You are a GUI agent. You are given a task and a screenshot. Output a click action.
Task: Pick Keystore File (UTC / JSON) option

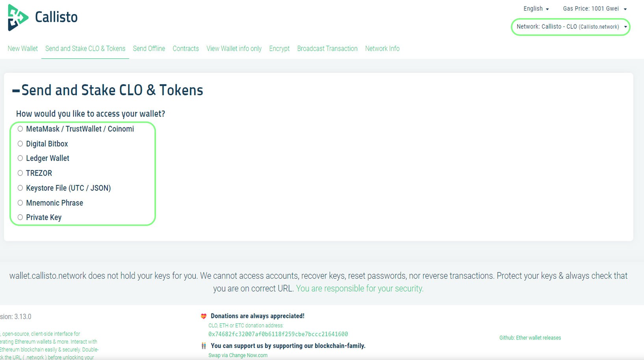click(x=20, y=188)
